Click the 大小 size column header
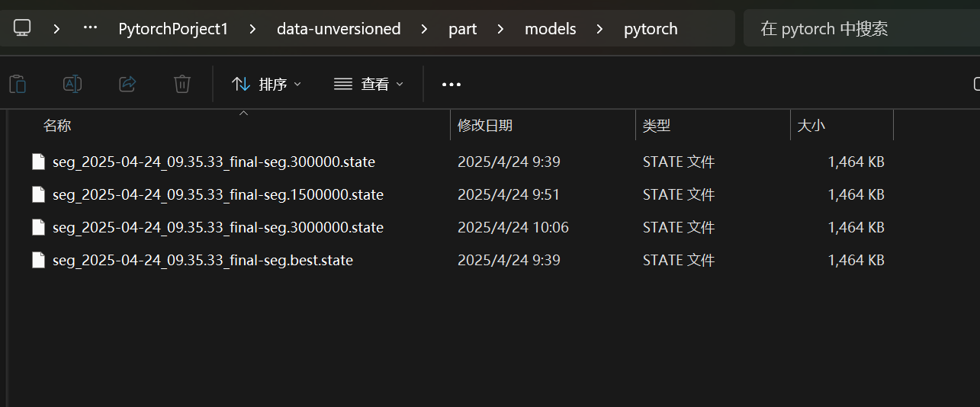Screen dimensions: 980x407 [811, 126]
